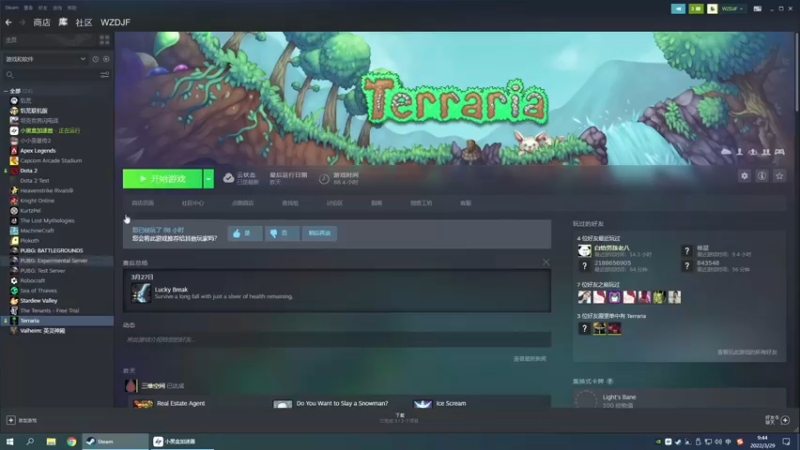Select Stardew Valley in library
Screen dimensions: 800x450
[39, 301]
